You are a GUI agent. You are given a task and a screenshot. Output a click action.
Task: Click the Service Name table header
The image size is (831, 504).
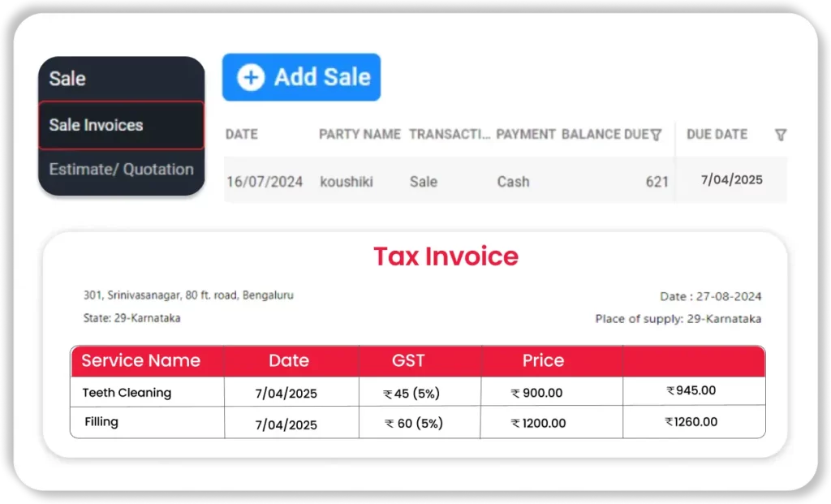[x=140, y=361]
